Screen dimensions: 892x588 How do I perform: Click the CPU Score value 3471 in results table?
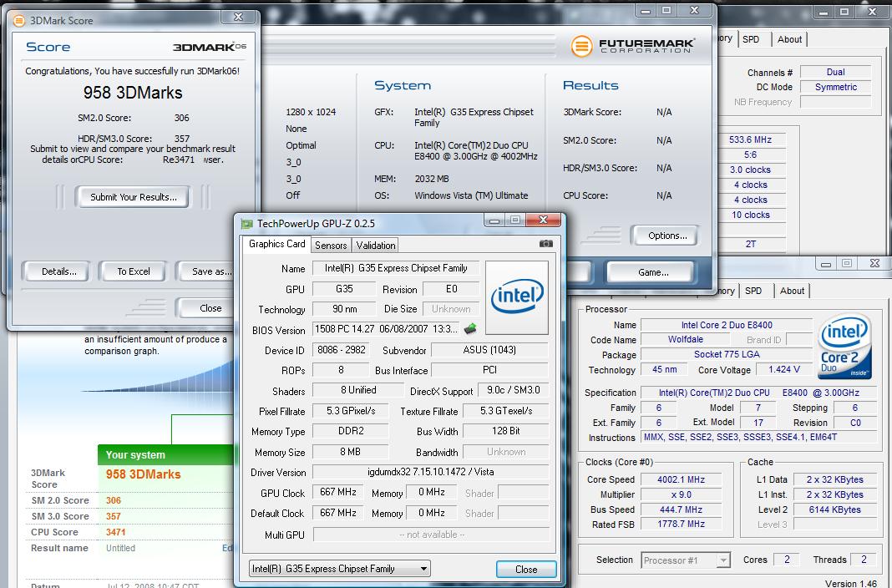115,532
